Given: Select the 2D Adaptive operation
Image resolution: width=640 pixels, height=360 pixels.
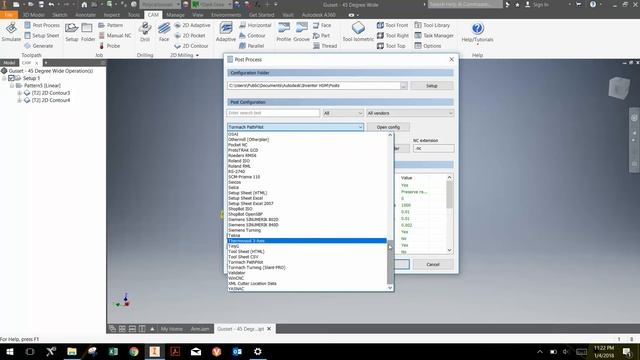Looking at the screenshot, I should click(192, 25).
